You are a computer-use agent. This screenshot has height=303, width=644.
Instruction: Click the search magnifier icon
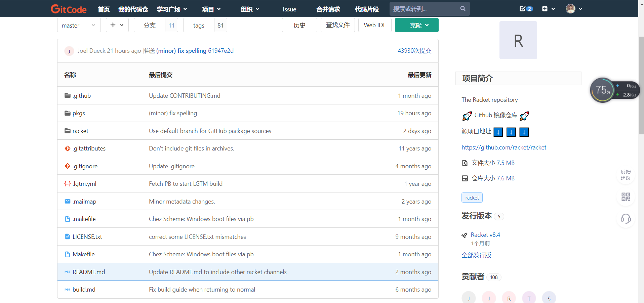click(x=463, y=9)
